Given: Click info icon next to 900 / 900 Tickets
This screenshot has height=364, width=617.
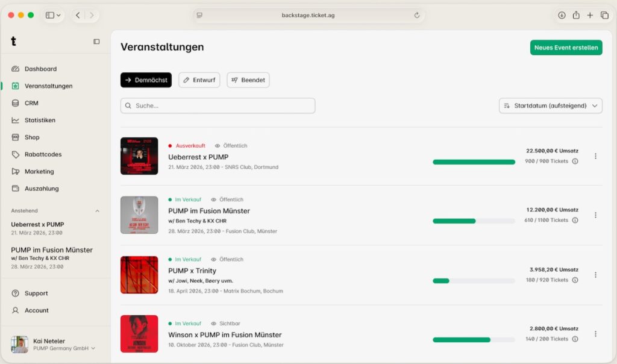Looking at the screenshot, I should click(x=575, y=162).
